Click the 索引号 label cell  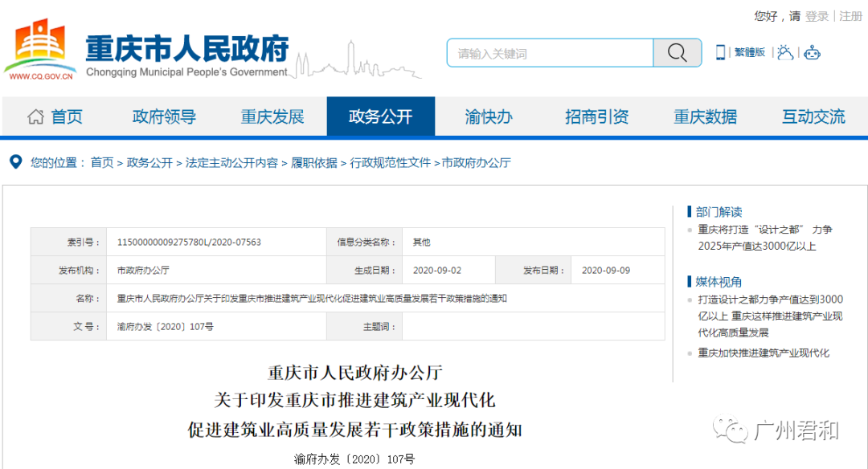[68, 243]
